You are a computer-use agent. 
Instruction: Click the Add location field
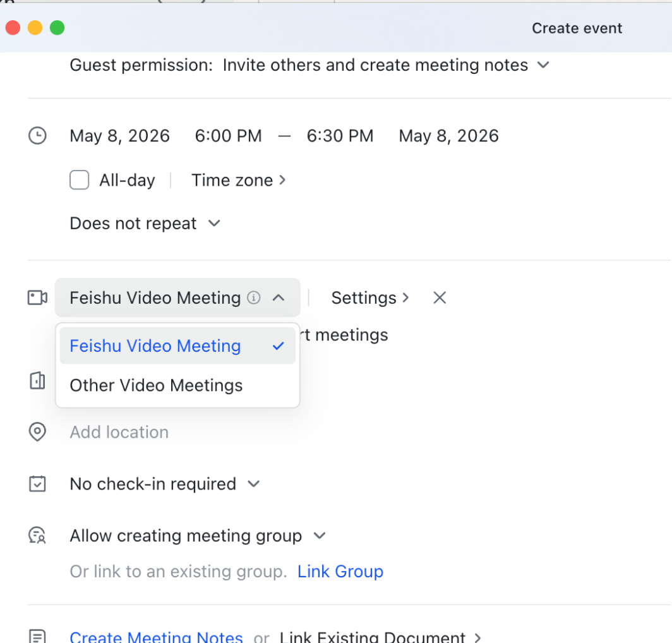(119, 432)
